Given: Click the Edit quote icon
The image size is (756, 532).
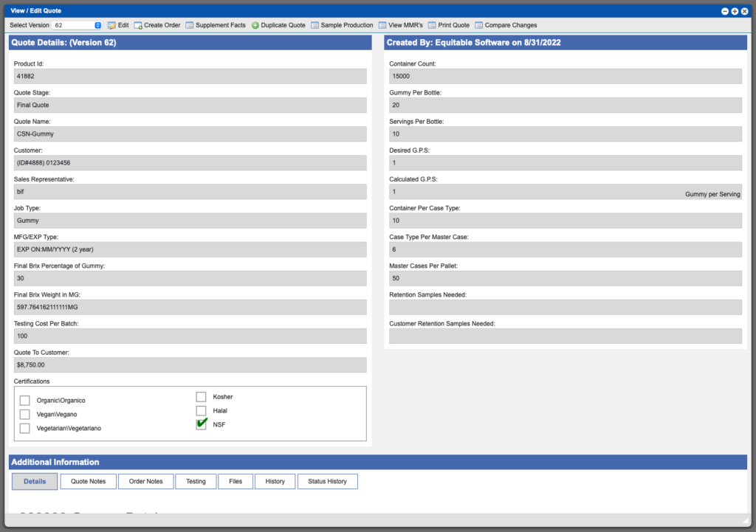Looking at the screenshot, I should tap(112, 24).
